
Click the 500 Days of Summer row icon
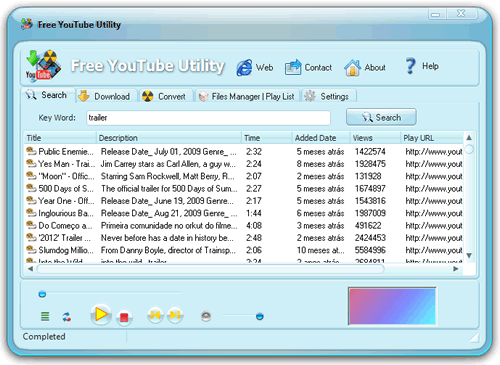[31, 188]
